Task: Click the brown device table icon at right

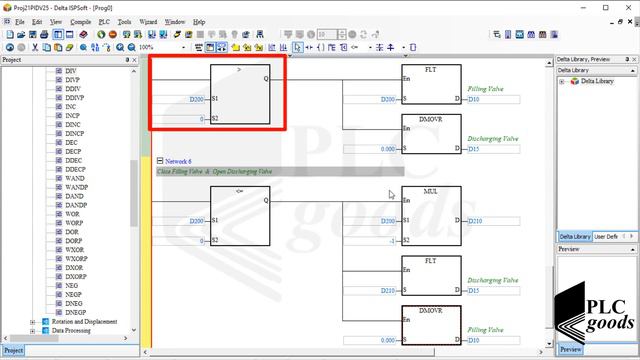Action: (542, 35)
